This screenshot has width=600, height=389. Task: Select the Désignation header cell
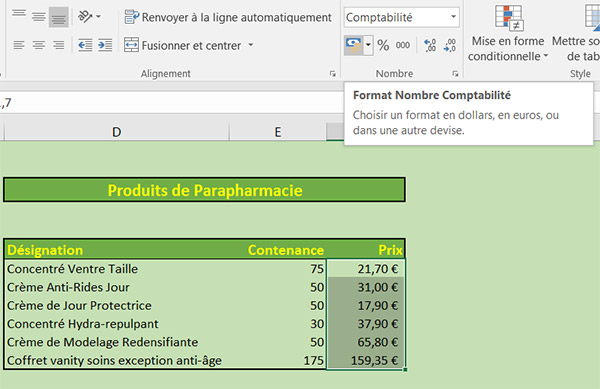(117, 250)
